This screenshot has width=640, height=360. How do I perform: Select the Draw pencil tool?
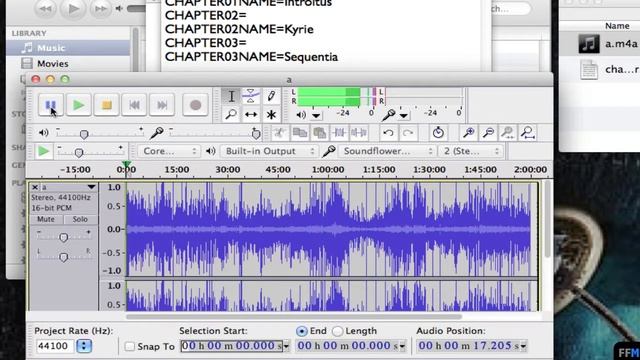(271, 96)
